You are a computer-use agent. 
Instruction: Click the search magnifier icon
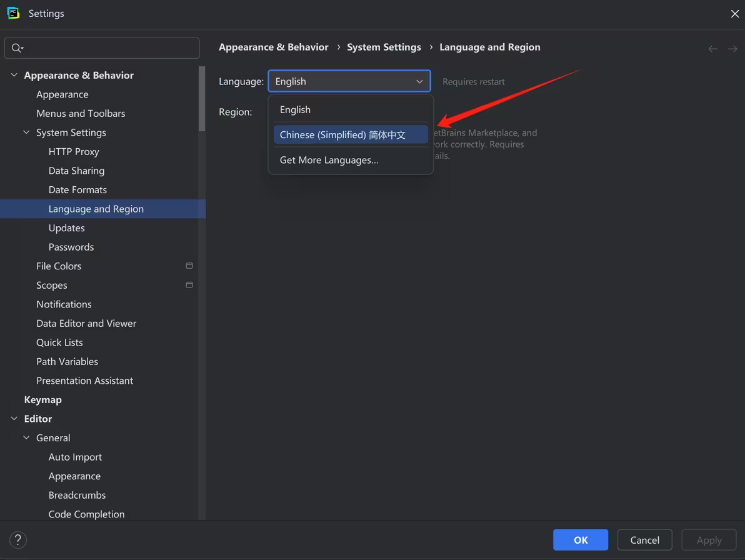pyautogui.click(x=17, y=48)
